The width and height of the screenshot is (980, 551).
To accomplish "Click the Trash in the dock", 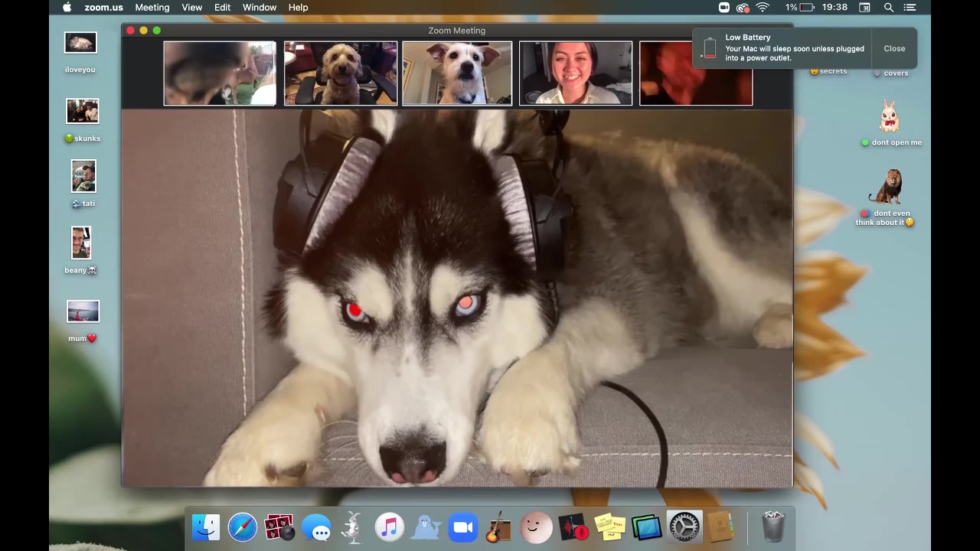I will 773,527.
